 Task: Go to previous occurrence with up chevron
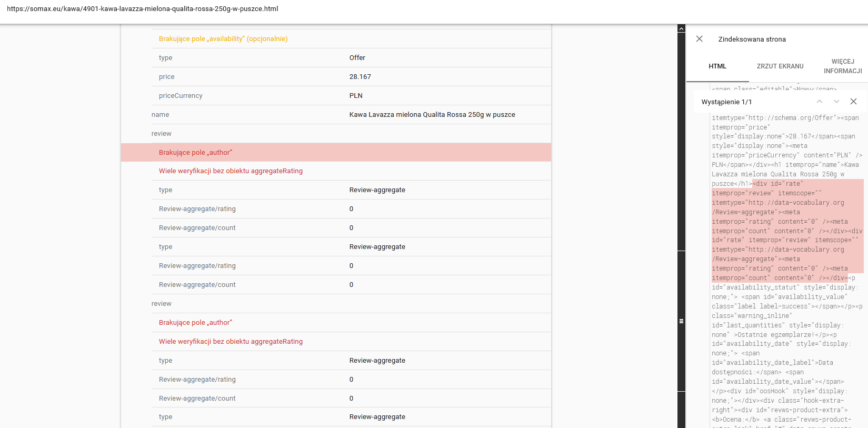820,102
